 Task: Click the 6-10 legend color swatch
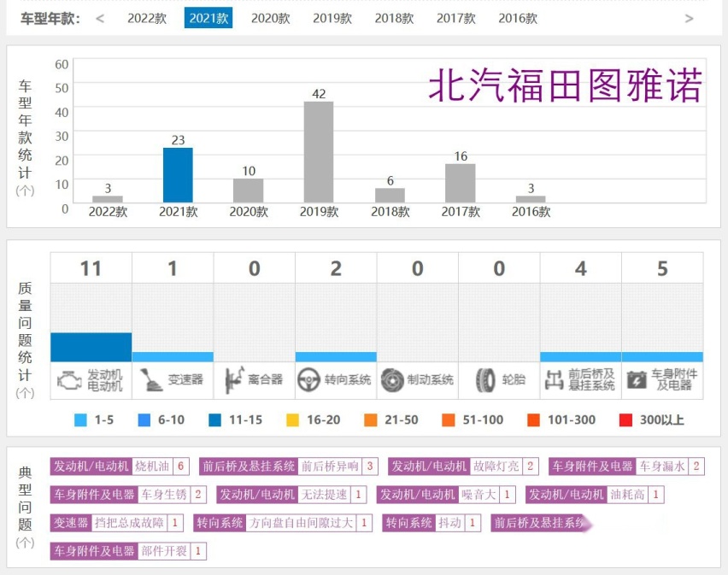pos(144,420)
